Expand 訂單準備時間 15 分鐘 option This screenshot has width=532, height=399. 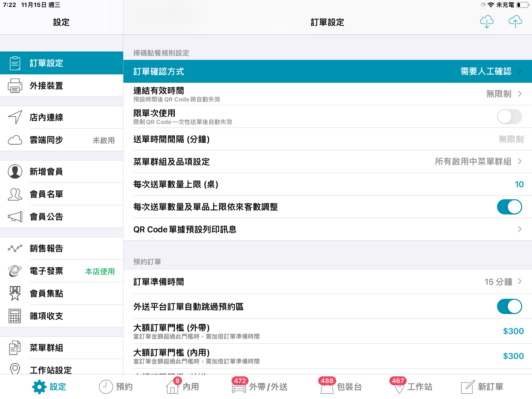pos(328,282)
